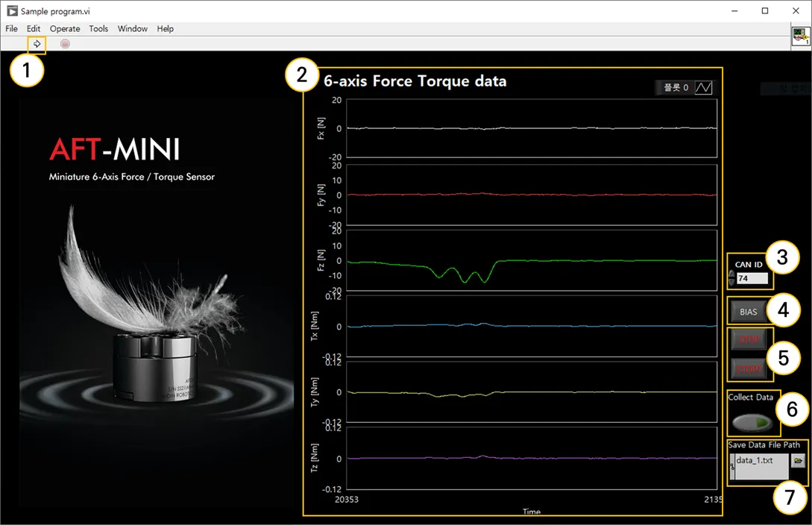Click inside the Tz [Nm] graph
This screenshot has width=812, height=525.
(x=532, y=458)
